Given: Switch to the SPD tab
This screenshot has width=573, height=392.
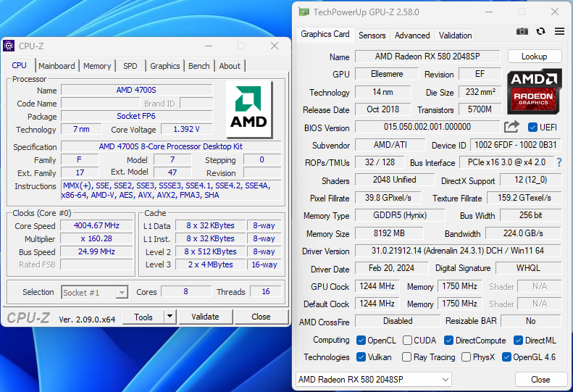Looking at the screenshot, I should click(130, 66).
